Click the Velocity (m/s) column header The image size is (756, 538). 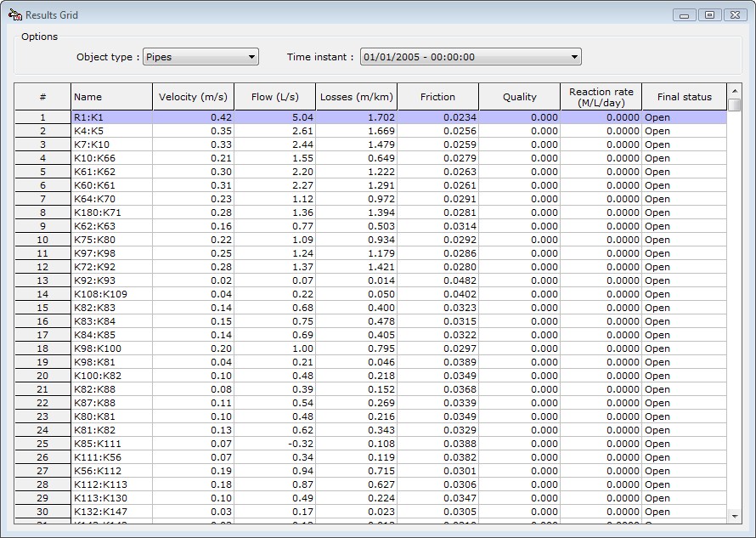[193, 97]
